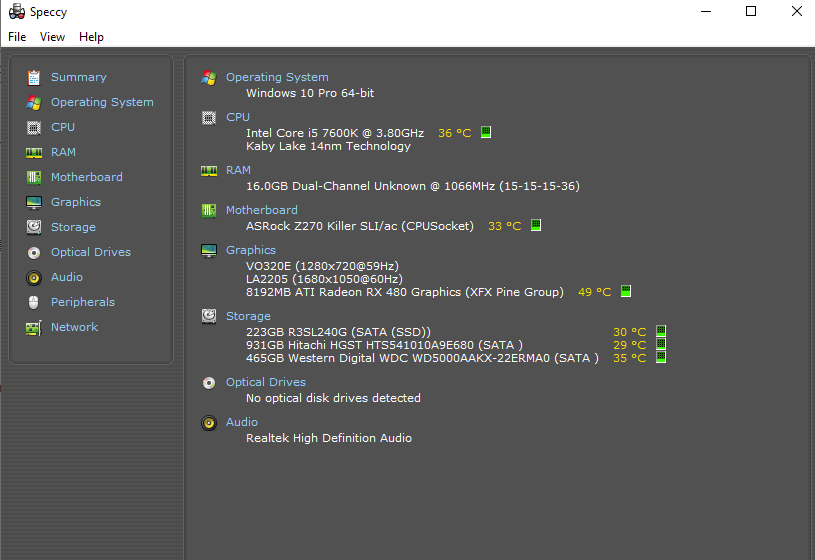Show Motherboard details from sidebar
This screenshot has height=560, width=815.
click(x=87, y=177)
